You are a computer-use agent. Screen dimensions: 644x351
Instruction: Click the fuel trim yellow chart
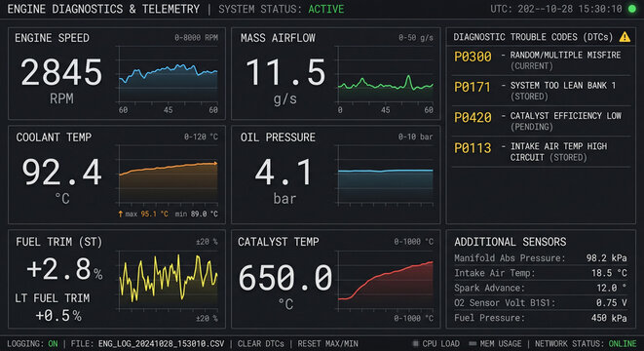pyautogui.click(x=168, y=280)
